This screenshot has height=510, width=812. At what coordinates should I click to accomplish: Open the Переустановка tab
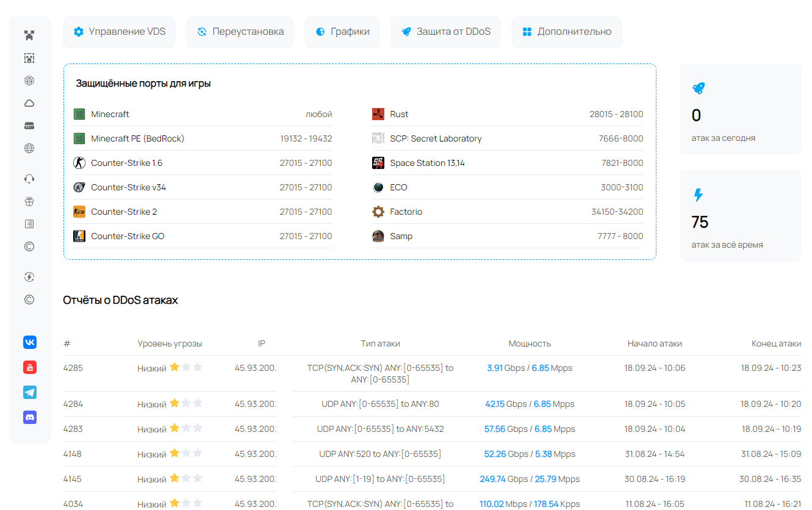tap(240, 32)
